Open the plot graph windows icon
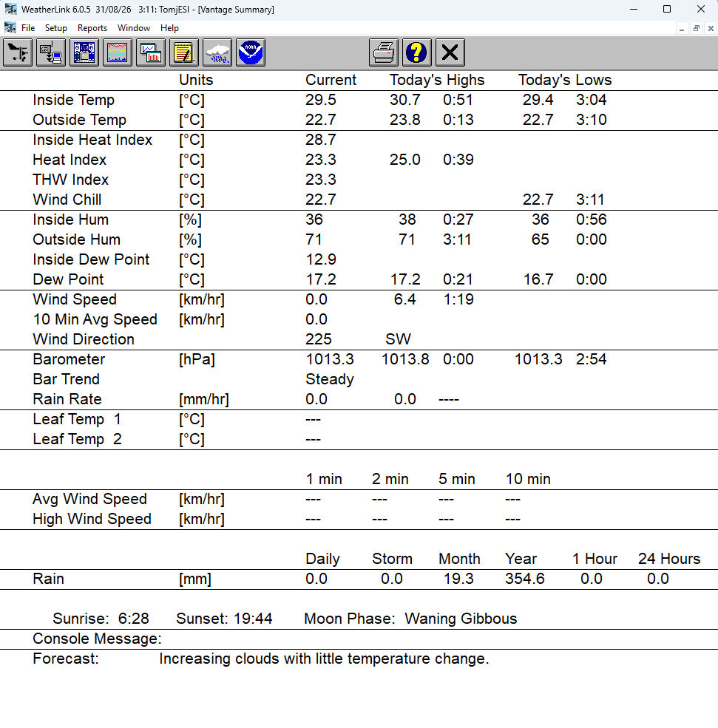Image resolution: width=718 pixels, height=728 pixels. pyautogui.click(x=150, y=52)
